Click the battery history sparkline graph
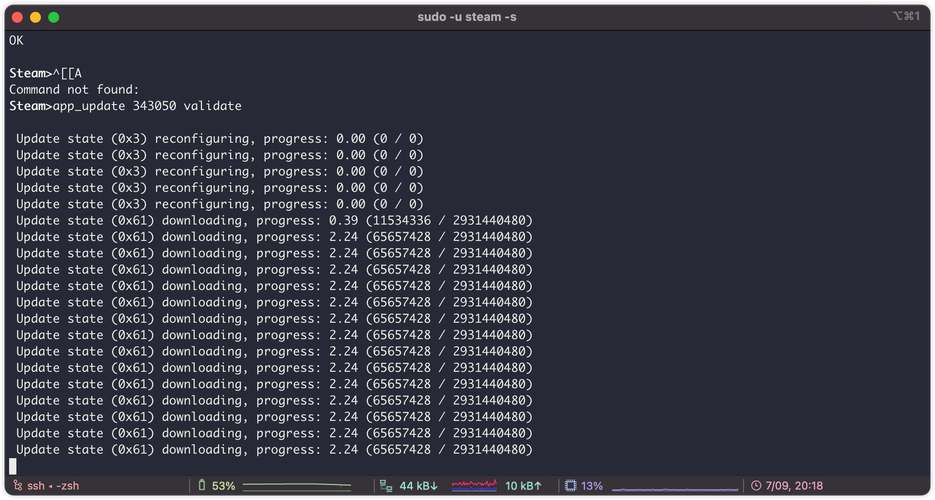 click(x=297, y=486)
